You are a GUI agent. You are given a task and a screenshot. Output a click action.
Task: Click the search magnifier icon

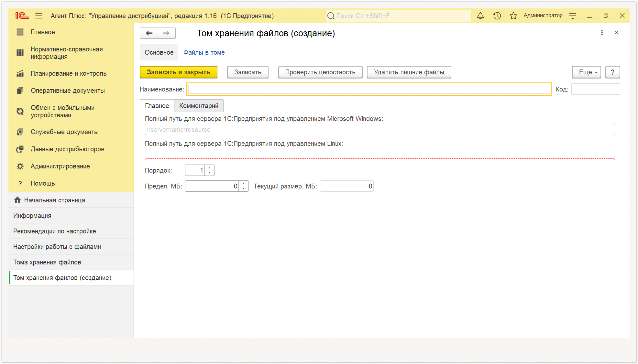pyautogui.click(x=331, y=16)
